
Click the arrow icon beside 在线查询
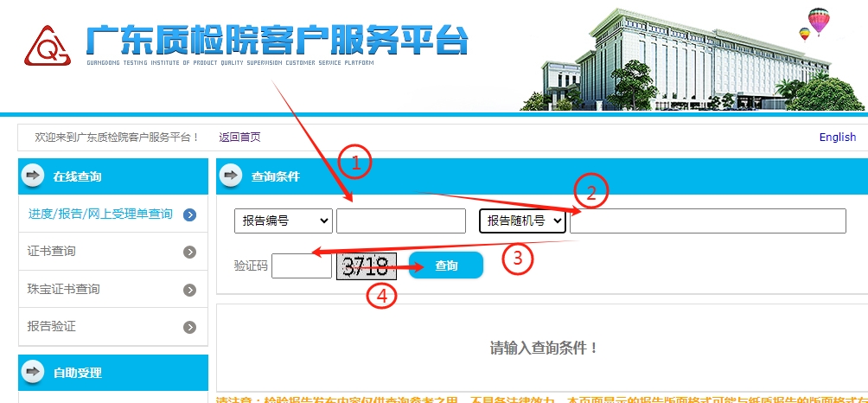click(x=33, y=176)
